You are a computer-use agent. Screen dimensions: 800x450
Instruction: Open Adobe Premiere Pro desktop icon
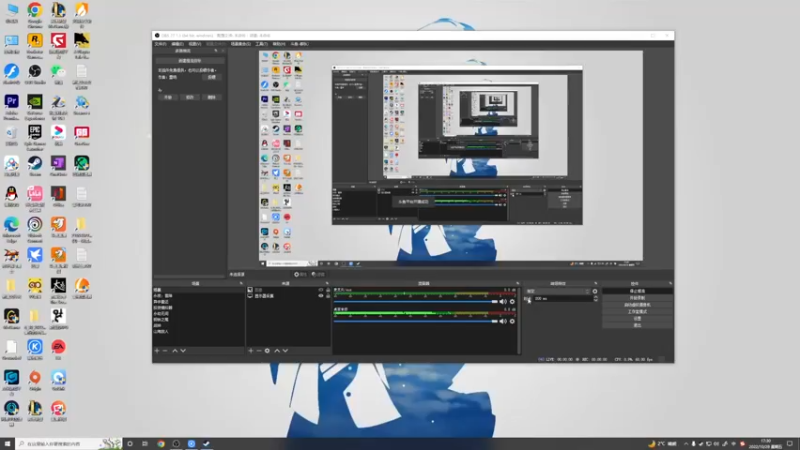pyautogui.click(x=12, y=102)
